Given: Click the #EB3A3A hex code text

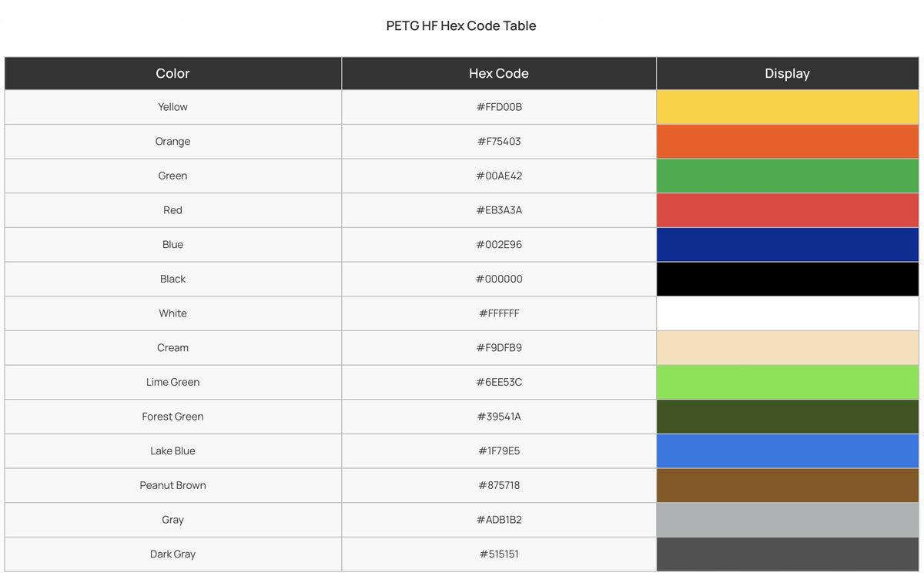Looking at the screenshot, I should pyautogui.click(x=499, y=210).
